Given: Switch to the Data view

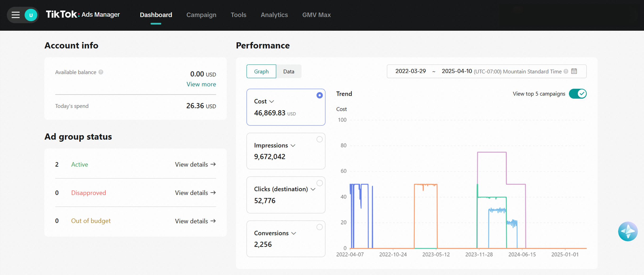Looking at the screenshot, I should (289, 71).
